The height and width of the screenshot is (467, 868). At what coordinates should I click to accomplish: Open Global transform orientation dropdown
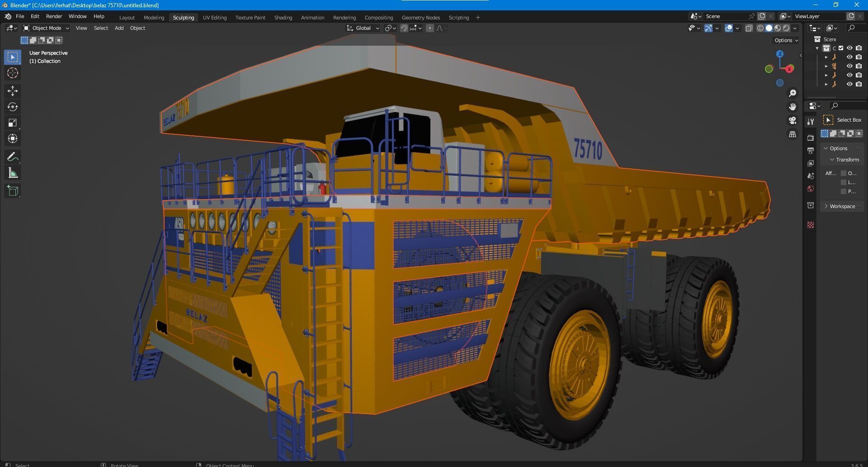(x=363, y=28)
